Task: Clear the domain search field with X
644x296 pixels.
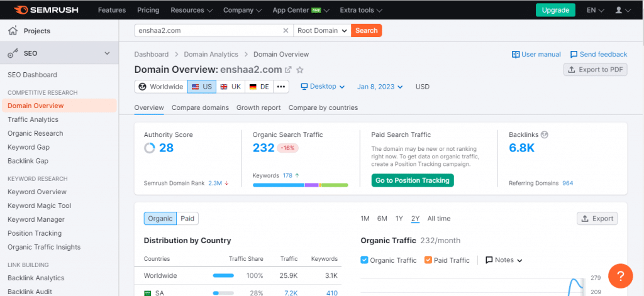Action: 286,30
